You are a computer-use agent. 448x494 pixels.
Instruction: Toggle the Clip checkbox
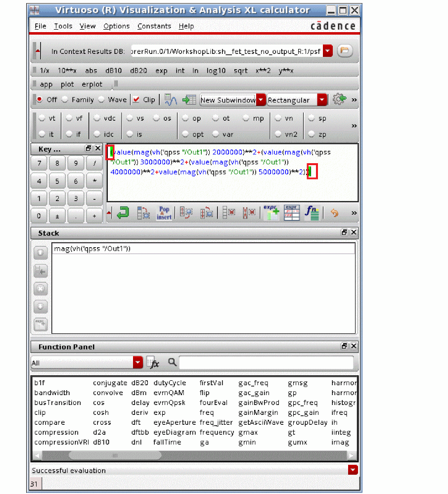[x=136, y=99]
